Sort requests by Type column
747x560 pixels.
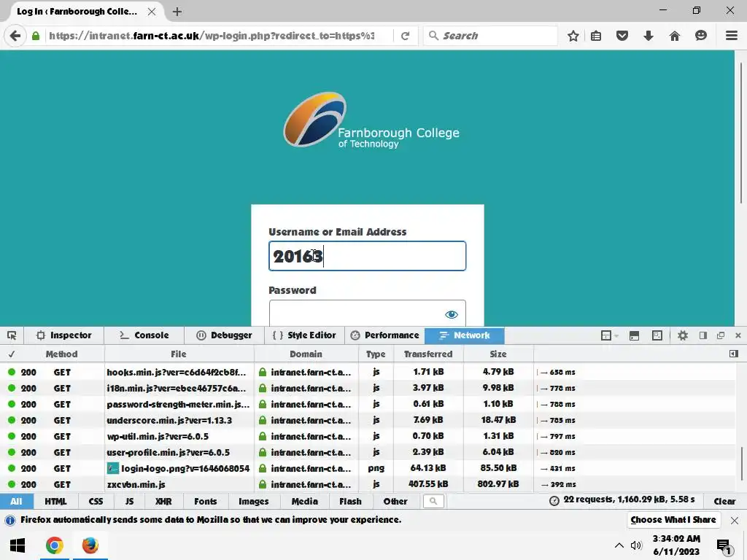(376, 354)
